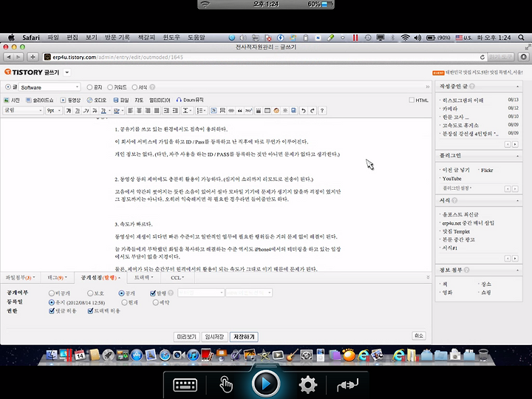Insert a photo with the 사진 icon
The image size is (532, 399).
point(11,100)
